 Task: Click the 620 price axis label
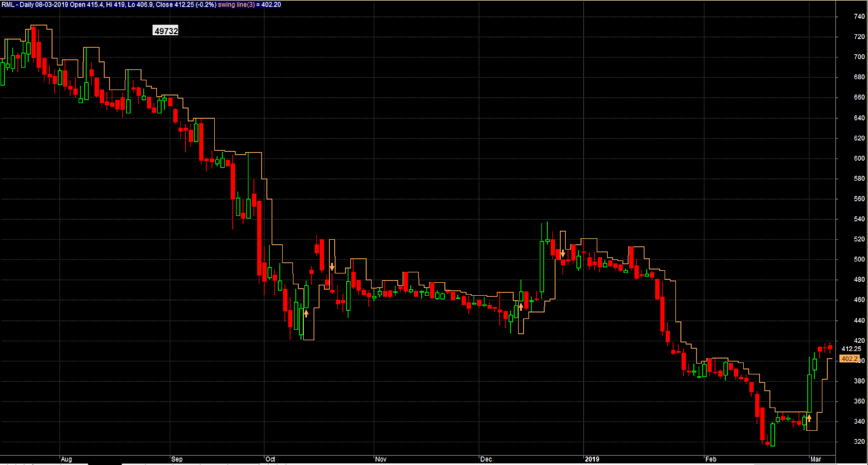[859, 138]
